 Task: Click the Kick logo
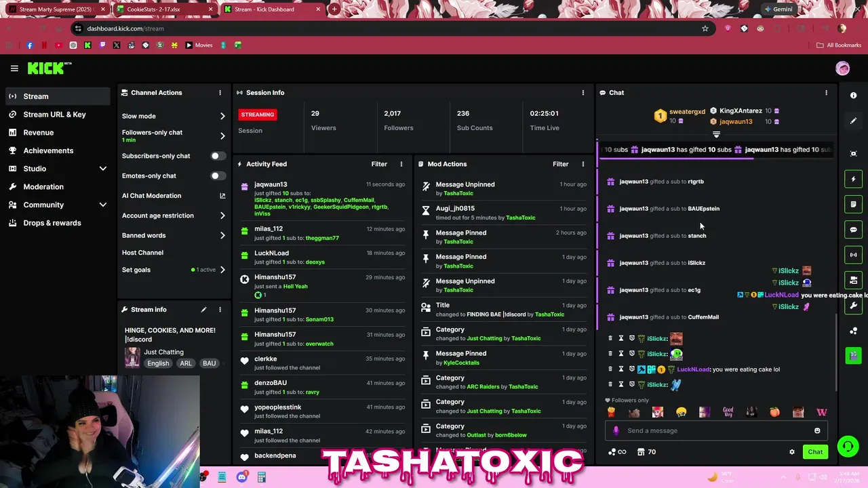coord(49,68)
